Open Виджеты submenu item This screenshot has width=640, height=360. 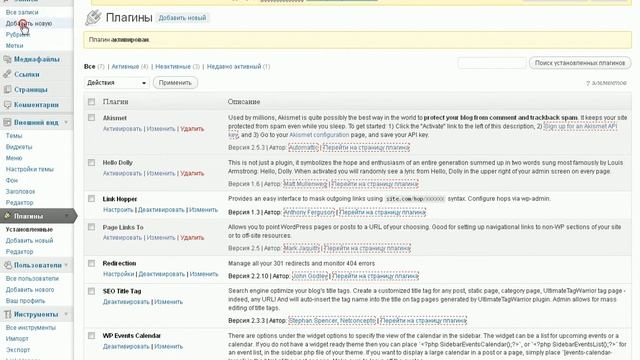tap(19, 147)
